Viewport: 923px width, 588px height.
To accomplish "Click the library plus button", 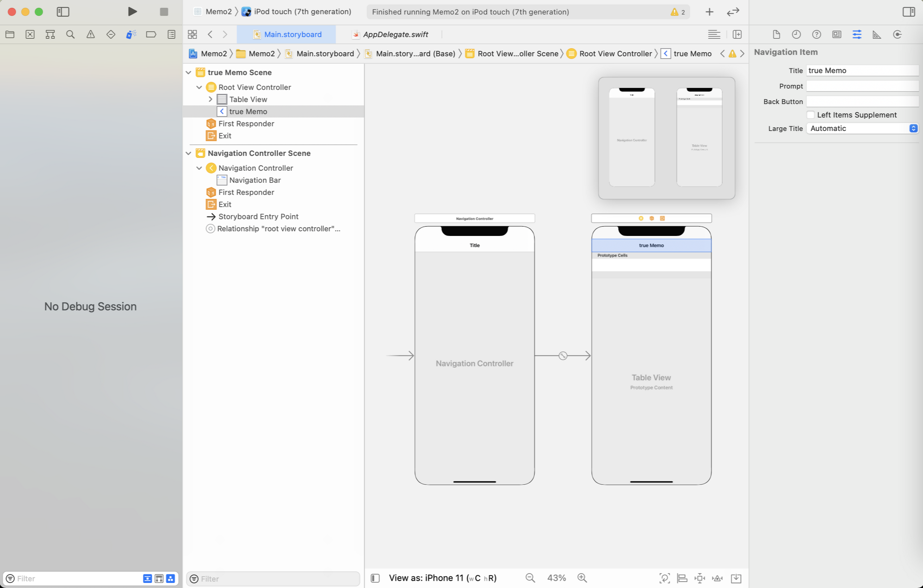I will pos(709,12).
